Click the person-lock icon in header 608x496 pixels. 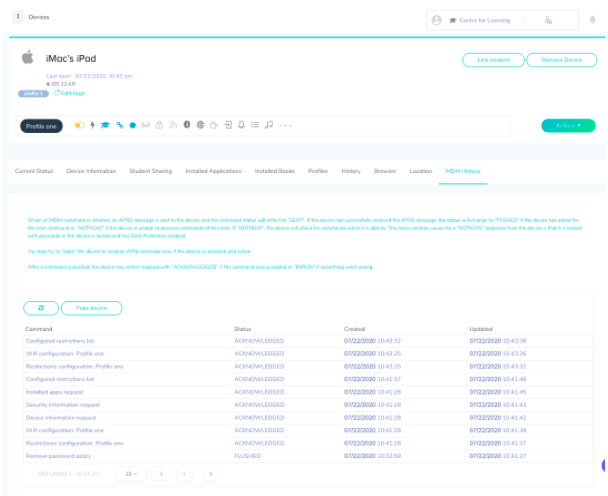tap(548, 20)
